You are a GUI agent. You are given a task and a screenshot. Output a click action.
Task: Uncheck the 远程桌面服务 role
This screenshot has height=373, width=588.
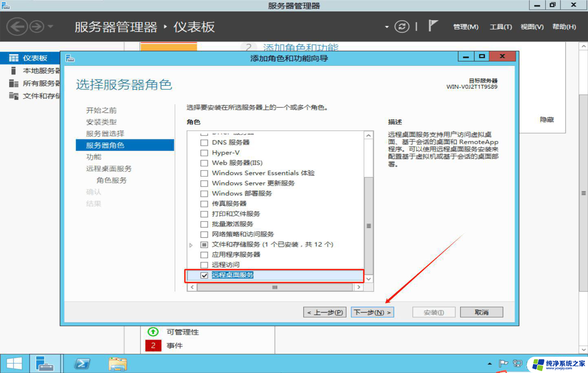click(x=204, y=275)
